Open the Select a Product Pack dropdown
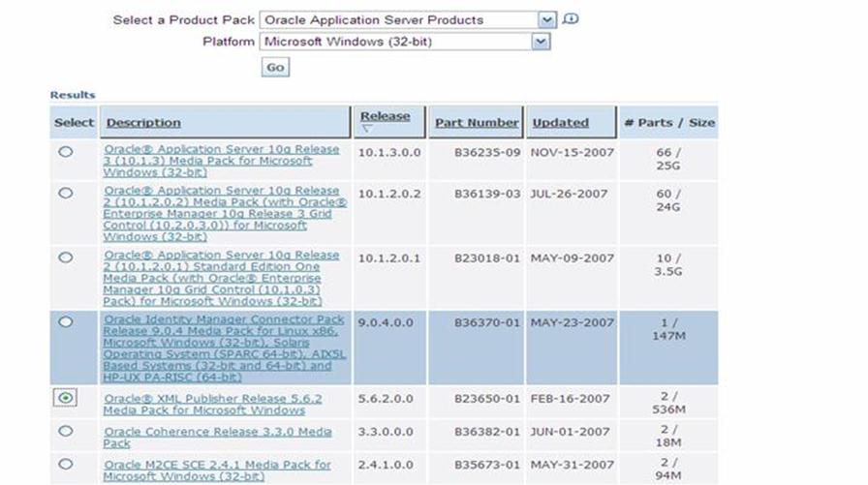The height and width of the screenshot is (485, 868). tap(408, 20)
